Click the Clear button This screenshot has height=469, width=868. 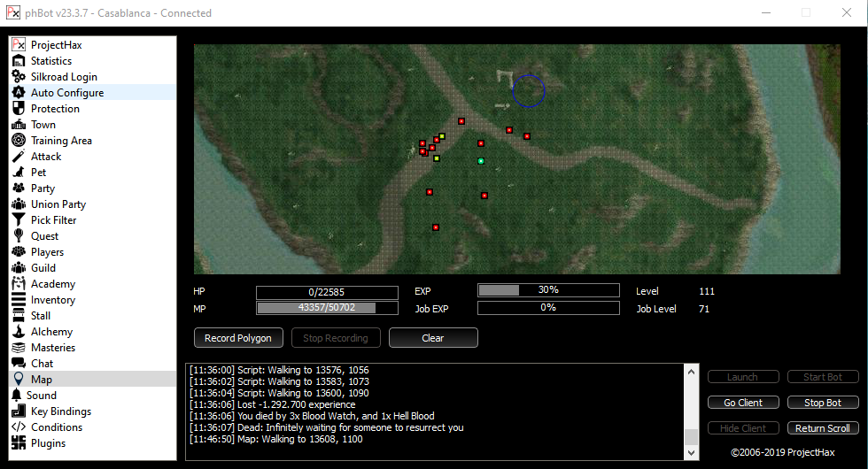(x=433, y=338)
